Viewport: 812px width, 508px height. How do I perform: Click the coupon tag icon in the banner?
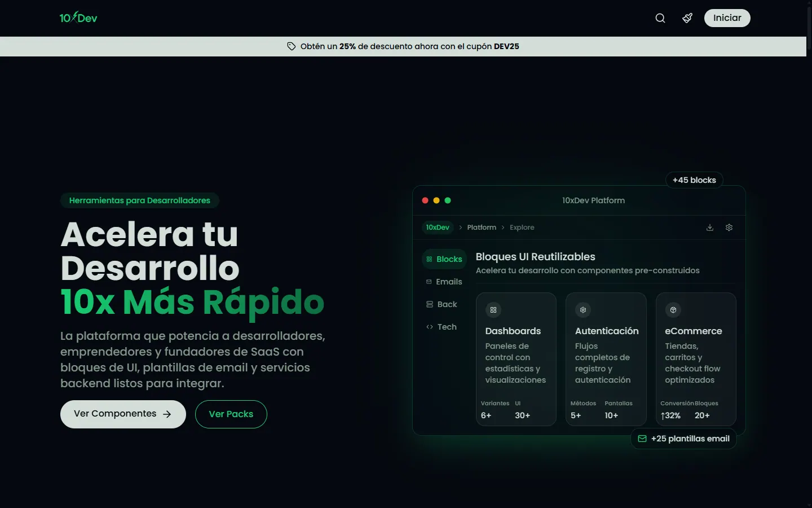pyautogui.click(x=292, y=46)
